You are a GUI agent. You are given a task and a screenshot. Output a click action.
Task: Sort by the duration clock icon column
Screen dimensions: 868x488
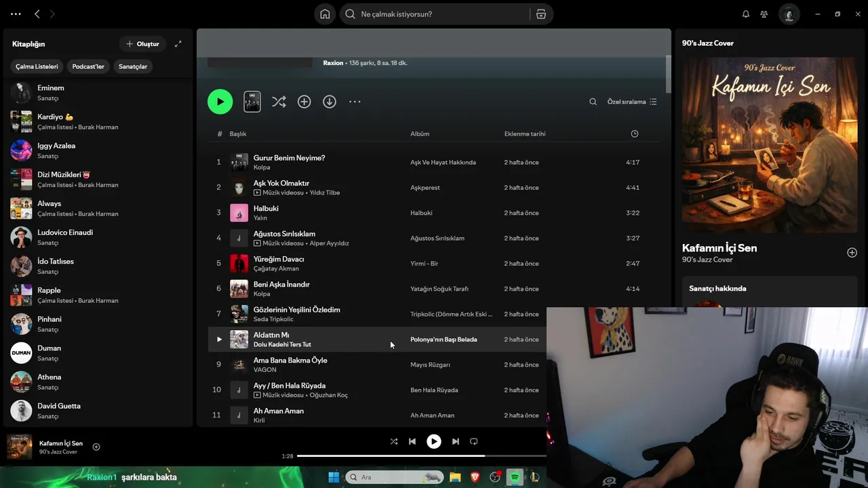tap(635, 134)
